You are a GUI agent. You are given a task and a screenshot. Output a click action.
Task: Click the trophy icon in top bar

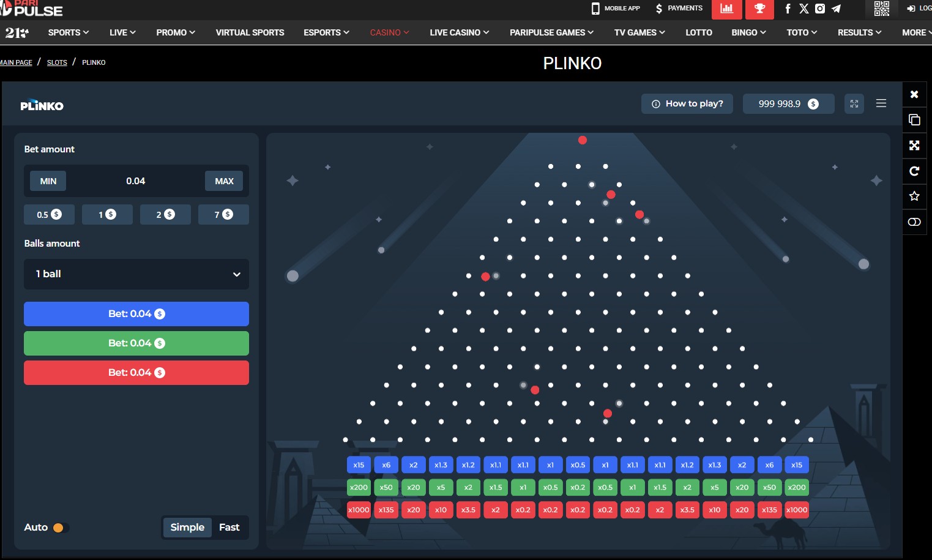click(759, 9)
